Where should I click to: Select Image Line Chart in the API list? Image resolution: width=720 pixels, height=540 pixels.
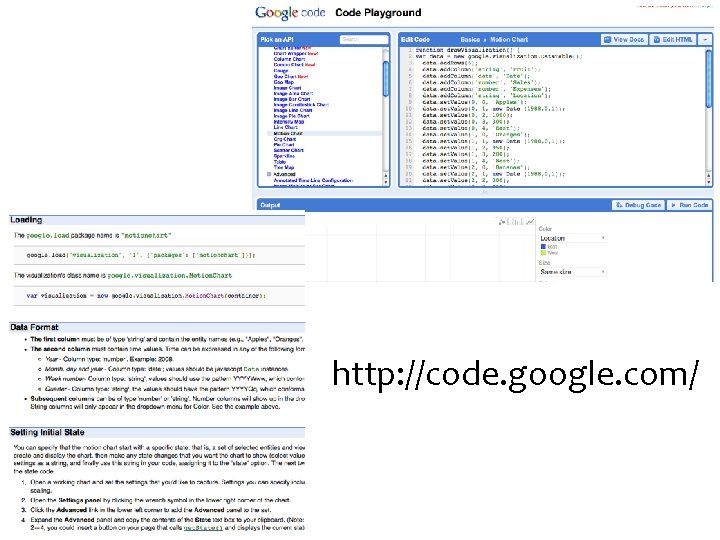coord(293,110)
